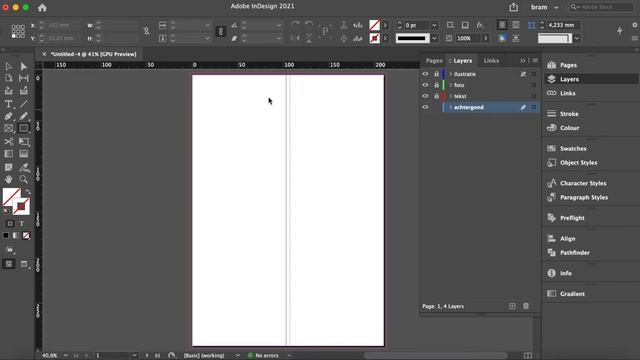This screenshot has height=360, width=640.
Task: Expand the achtergrond layer
Action: (451, 107)
